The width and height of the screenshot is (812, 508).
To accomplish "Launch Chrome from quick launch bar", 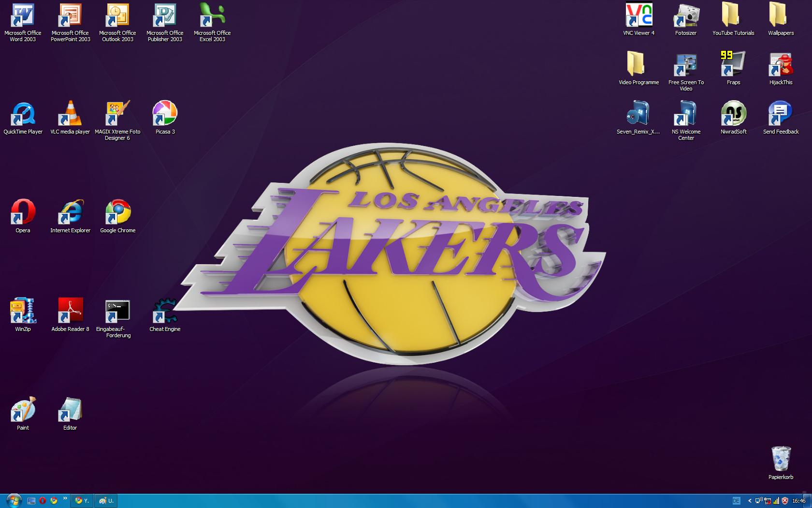I will click(x=54, y=501).
